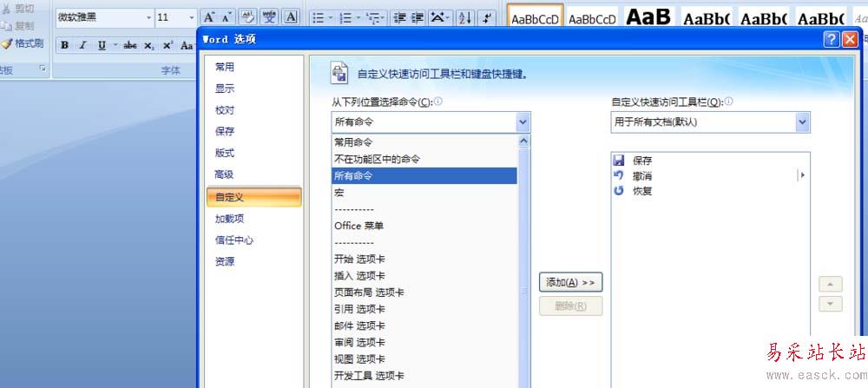Toggle Italic formatting in the ribbon
The width and height of the screenshot is (868, 388).
[x=83, y=45]
